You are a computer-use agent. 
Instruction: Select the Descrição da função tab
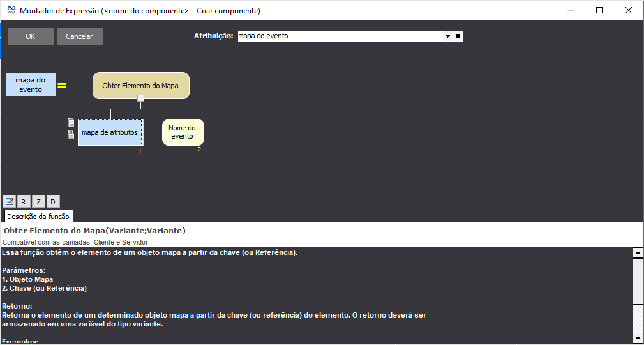[38, 217]
